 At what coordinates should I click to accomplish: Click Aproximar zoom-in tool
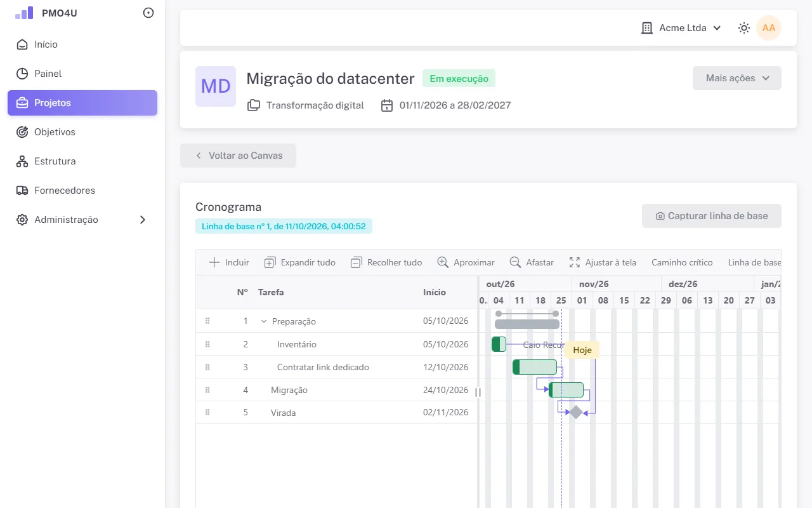click(x=466, y=262)
